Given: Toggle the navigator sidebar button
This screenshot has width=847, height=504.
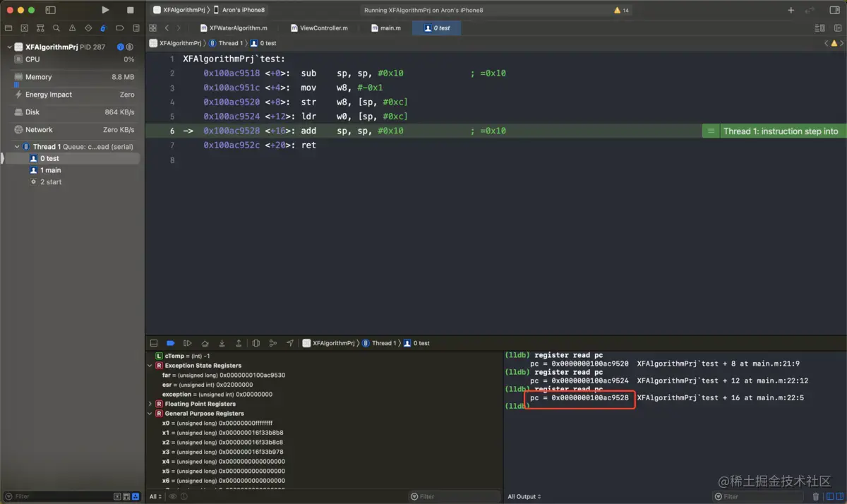Looking at the screenshot, I should point(50,10).
